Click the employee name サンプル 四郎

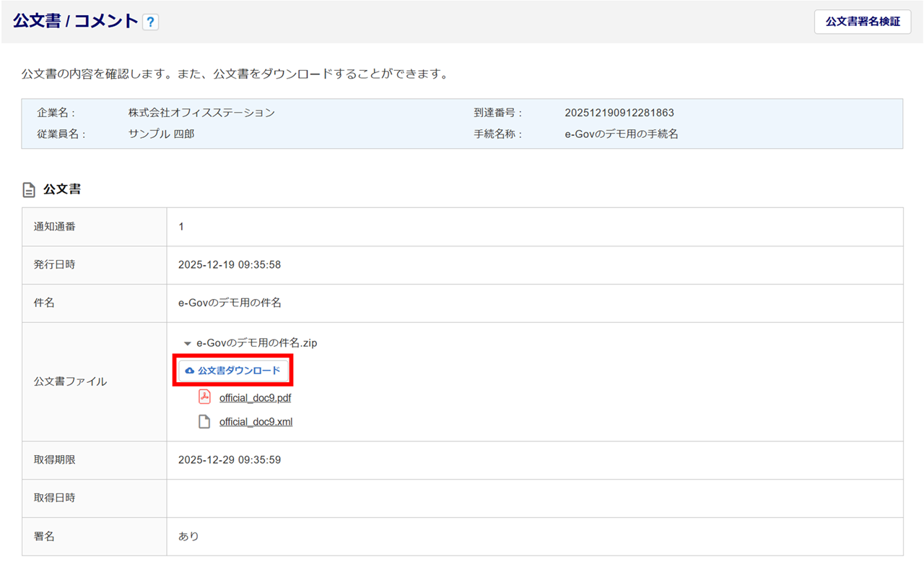[x=161, y=134]
